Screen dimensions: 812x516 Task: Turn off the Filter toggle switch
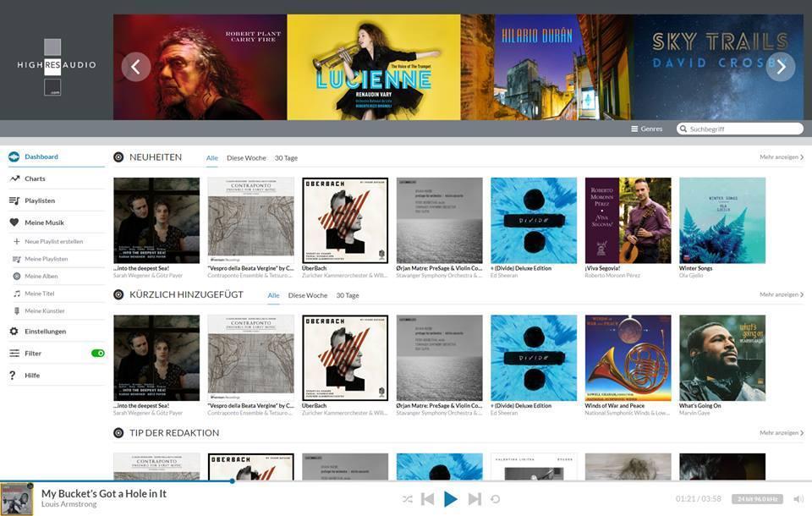98,353
